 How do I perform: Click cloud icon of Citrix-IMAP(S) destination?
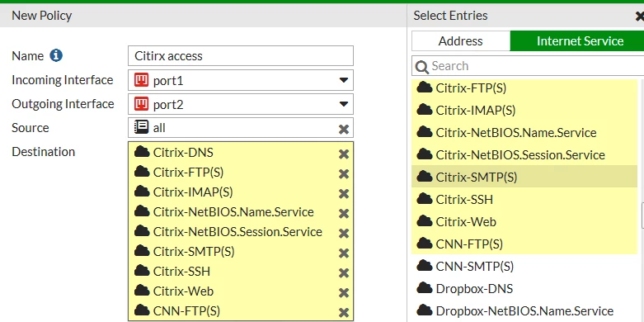click(x=142, y=192)
